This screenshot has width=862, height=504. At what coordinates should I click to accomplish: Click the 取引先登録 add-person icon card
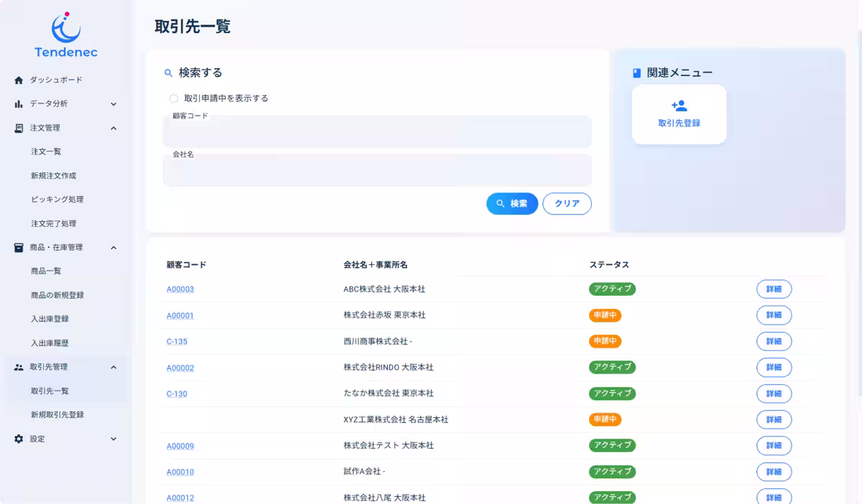click(679, 105)
